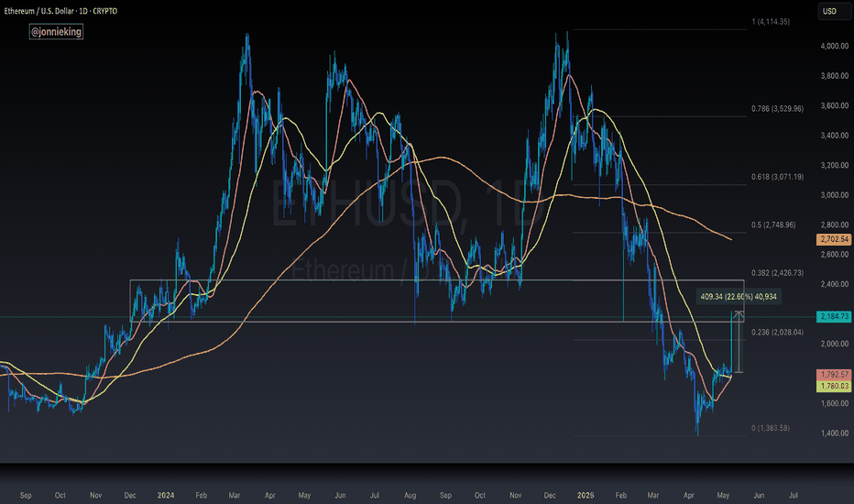Select the 1,792.57 red moving average label
The height and width of the screenshot is (504, 854).
tap(834, 374)
